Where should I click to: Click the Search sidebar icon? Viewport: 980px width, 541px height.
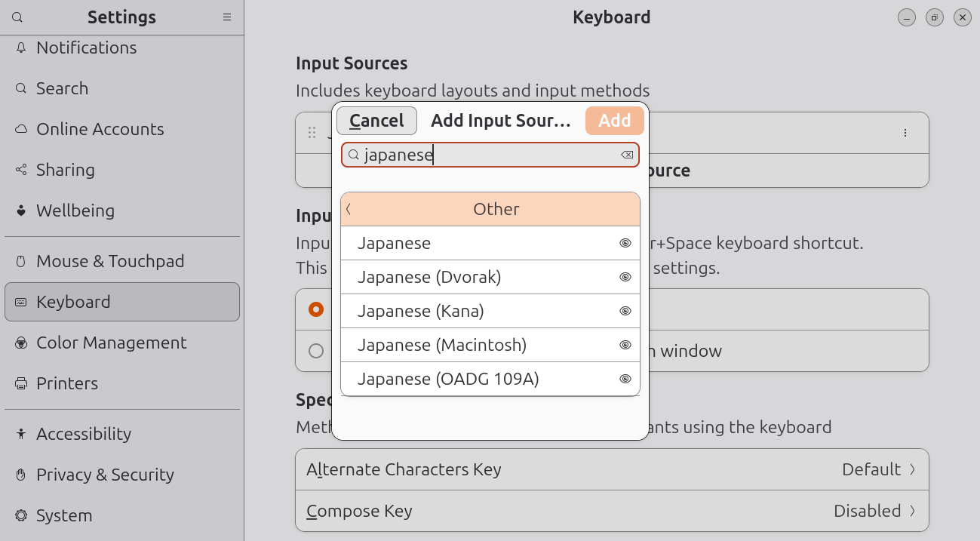(x=21, y=88)
